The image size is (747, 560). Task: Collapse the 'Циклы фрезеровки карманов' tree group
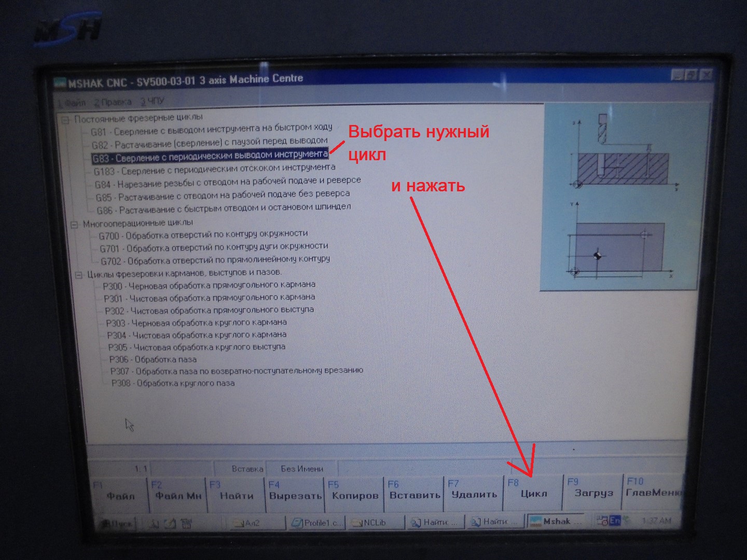pyautogui.click(x=79, y=275)
